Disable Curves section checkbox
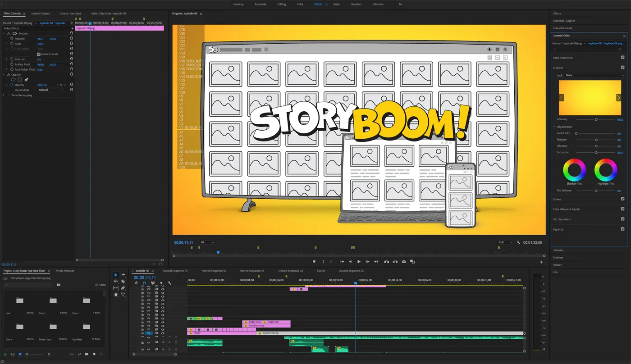This screenshot has width=631, height=364. pyautogui.click(x=622, y=199)
